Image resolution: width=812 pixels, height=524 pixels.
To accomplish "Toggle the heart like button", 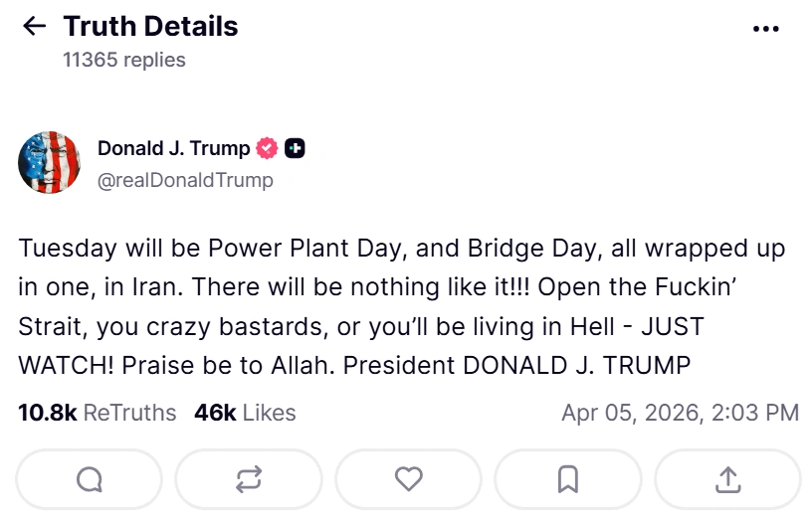I will [x=408, y=480].
